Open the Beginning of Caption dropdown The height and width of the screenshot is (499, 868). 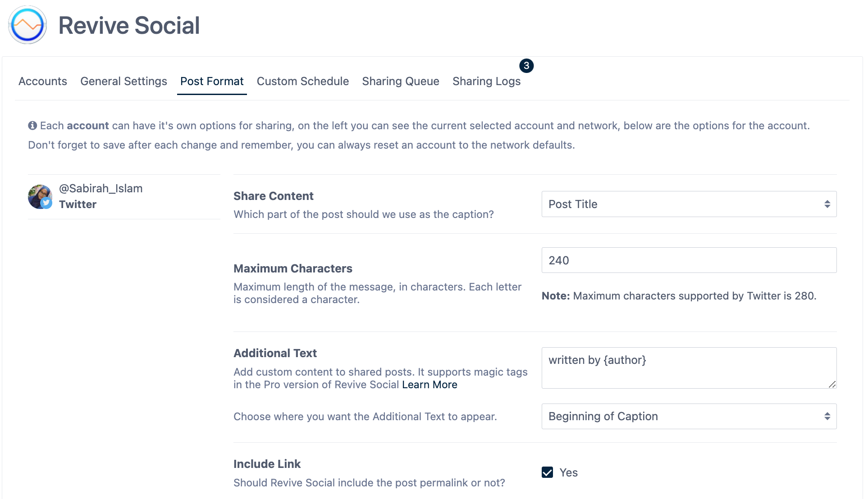click(x=689, y=416)
